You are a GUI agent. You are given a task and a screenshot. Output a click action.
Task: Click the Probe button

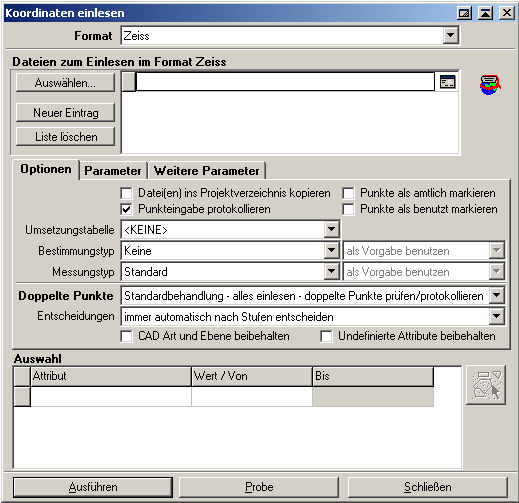click(x=259, y=487)
